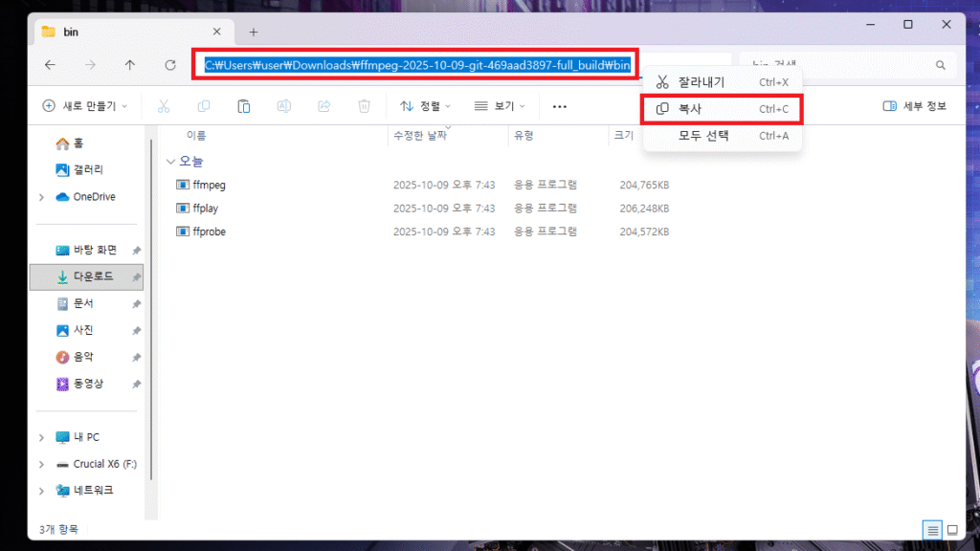Click the Cut scissors toolbar icon
980x551 pixels.
point(164,106)
